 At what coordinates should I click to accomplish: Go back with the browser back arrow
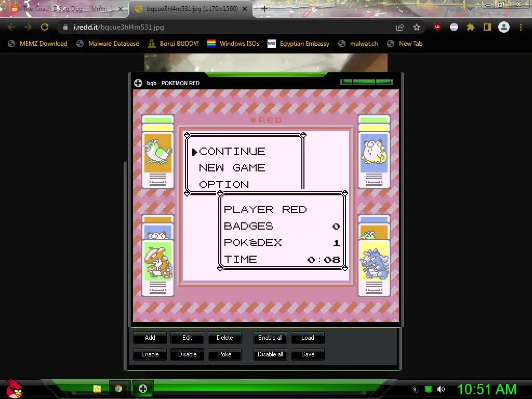11,27
